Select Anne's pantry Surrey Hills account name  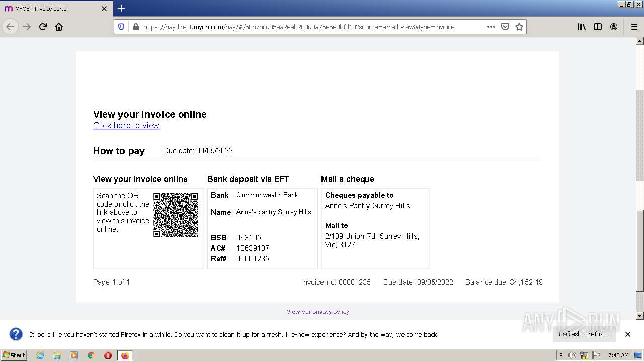(x=274, y=212)
